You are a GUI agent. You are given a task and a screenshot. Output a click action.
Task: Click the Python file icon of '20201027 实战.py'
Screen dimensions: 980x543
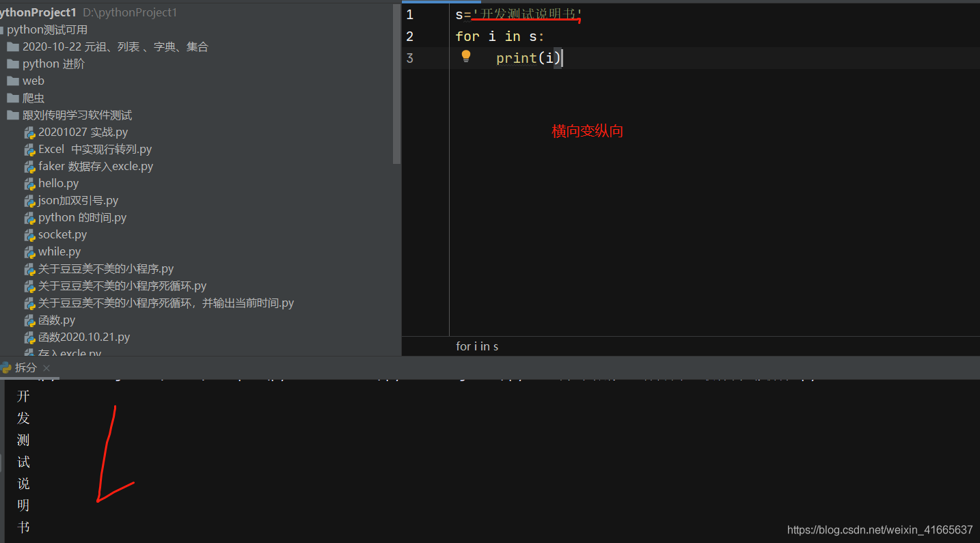(x=29, y=133)
